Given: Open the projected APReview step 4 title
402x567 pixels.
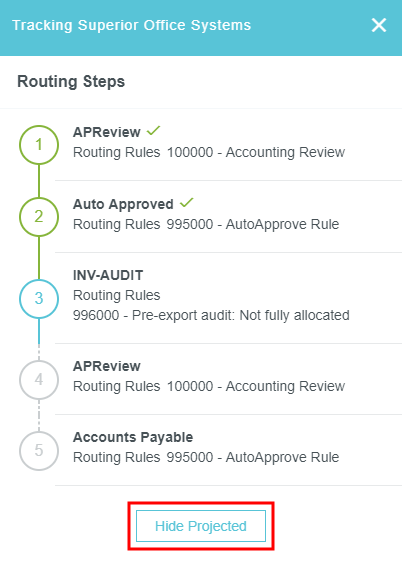Looking at the screenshot, I should pyautogui.click(x=107, y=366).
